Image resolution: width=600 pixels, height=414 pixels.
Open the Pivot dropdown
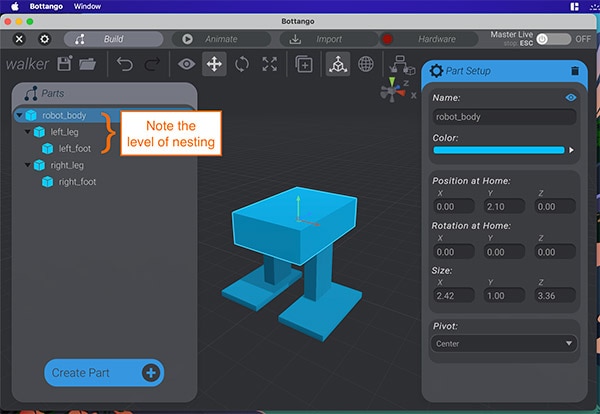(504, 343)
